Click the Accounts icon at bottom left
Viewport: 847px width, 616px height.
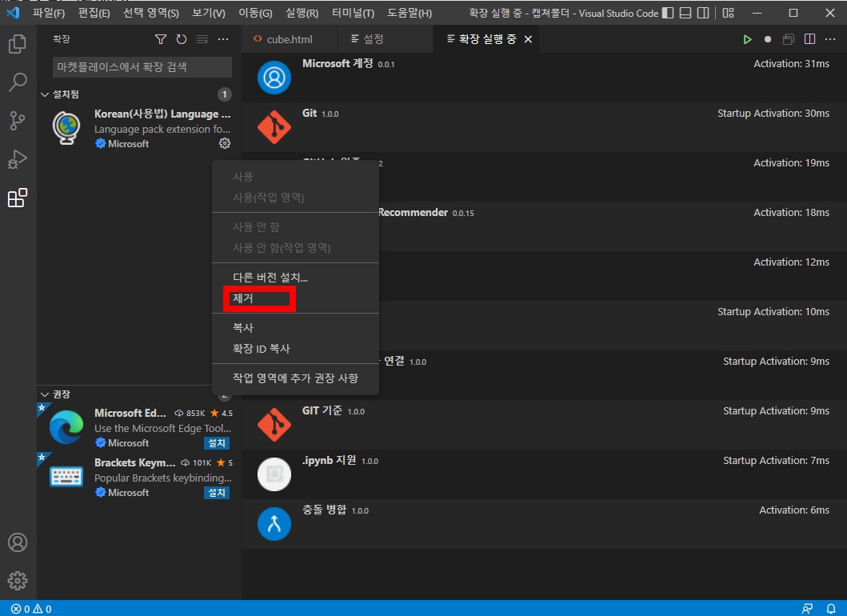(18, 542)
